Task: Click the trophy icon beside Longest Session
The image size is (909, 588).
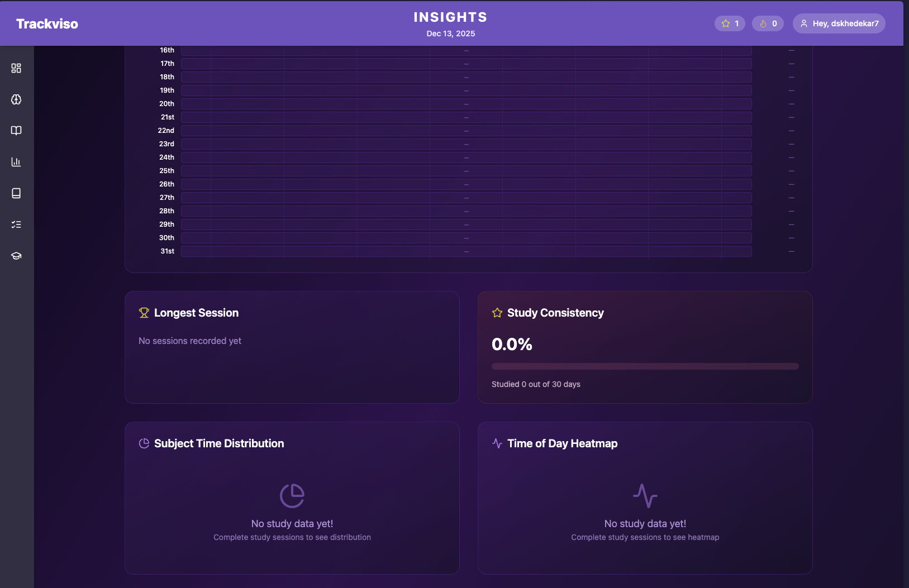Action: [x=144, y=313]
